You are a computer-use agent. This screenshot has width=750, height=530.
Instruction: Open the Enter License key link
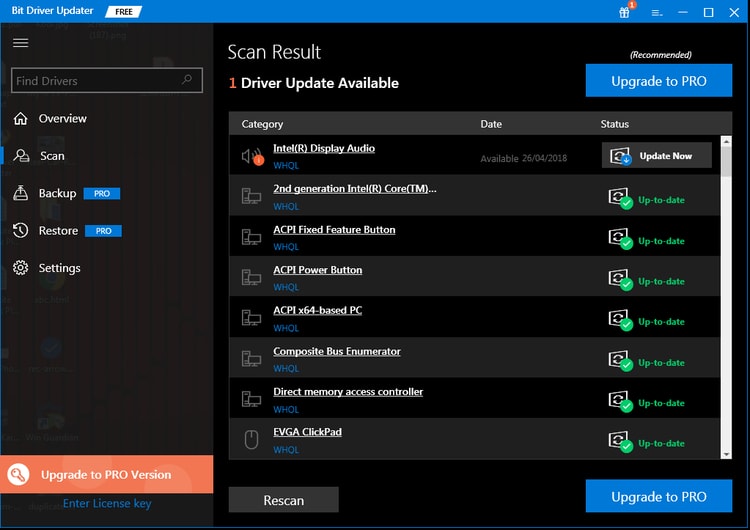coord(107,503)
